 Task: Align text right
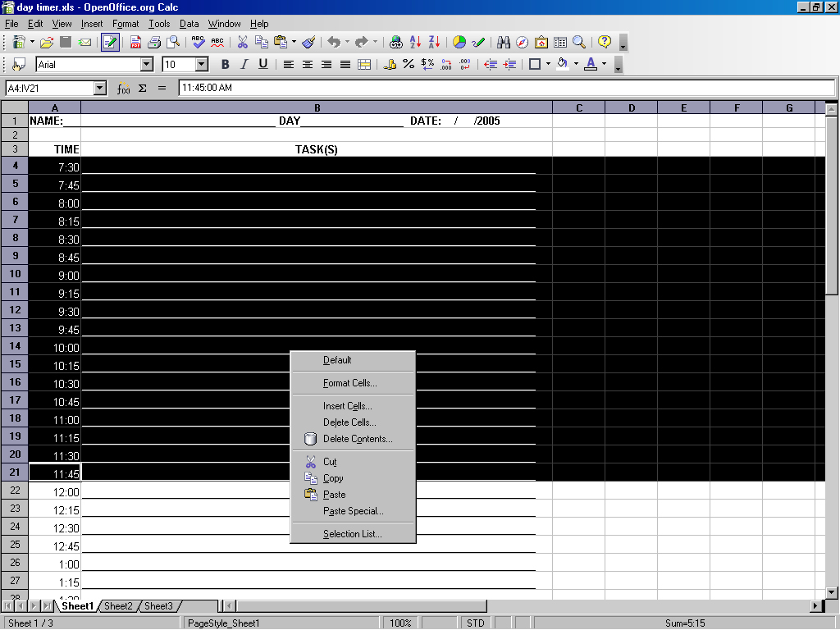(326, 64)
